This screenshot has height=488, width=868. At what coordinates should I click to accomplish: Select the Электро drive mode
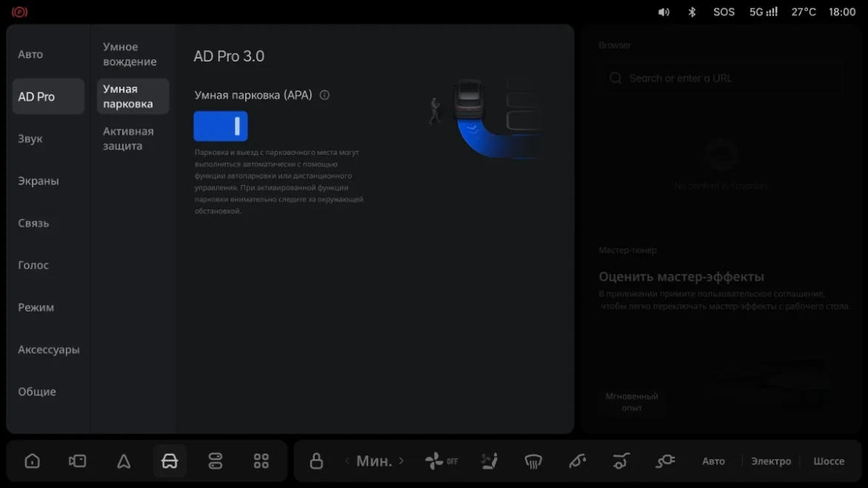point(771,461)
